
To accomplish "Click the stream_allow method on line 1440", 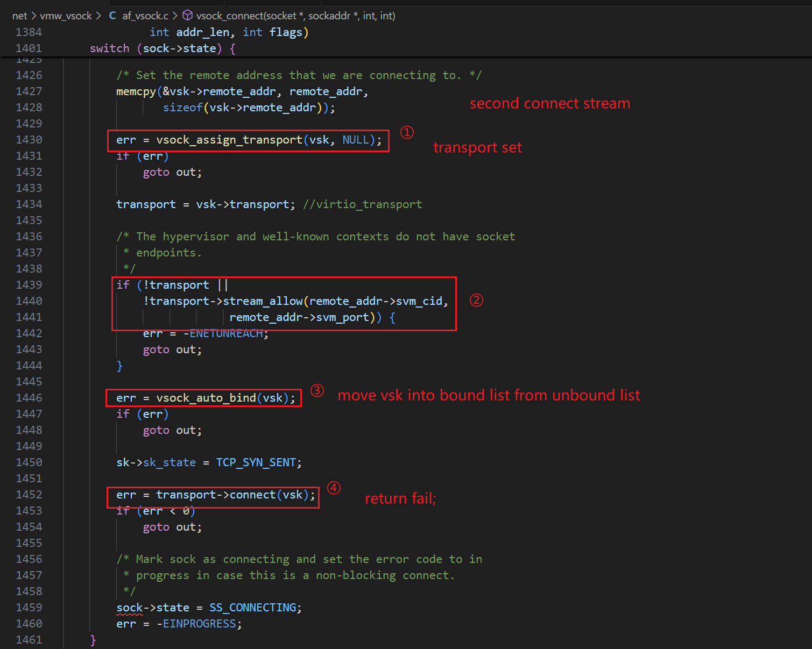I will (x=263, y=301).
